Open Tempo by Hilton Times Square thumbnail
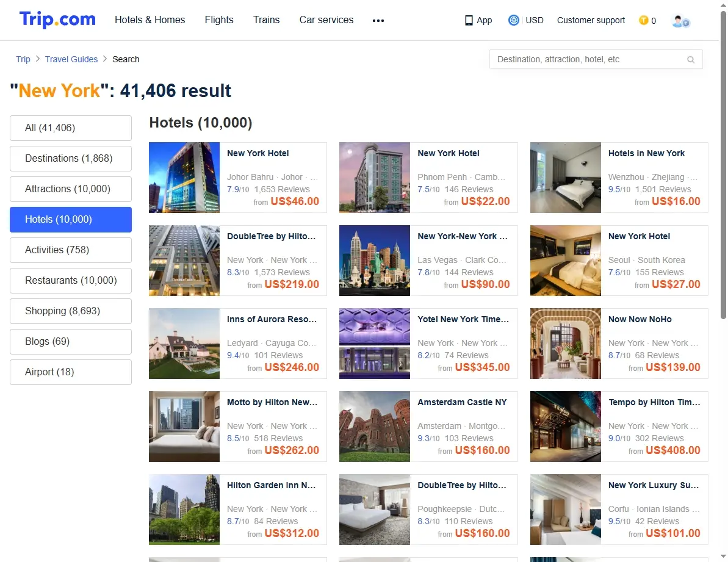728x562 pixels. coord(566,427)
